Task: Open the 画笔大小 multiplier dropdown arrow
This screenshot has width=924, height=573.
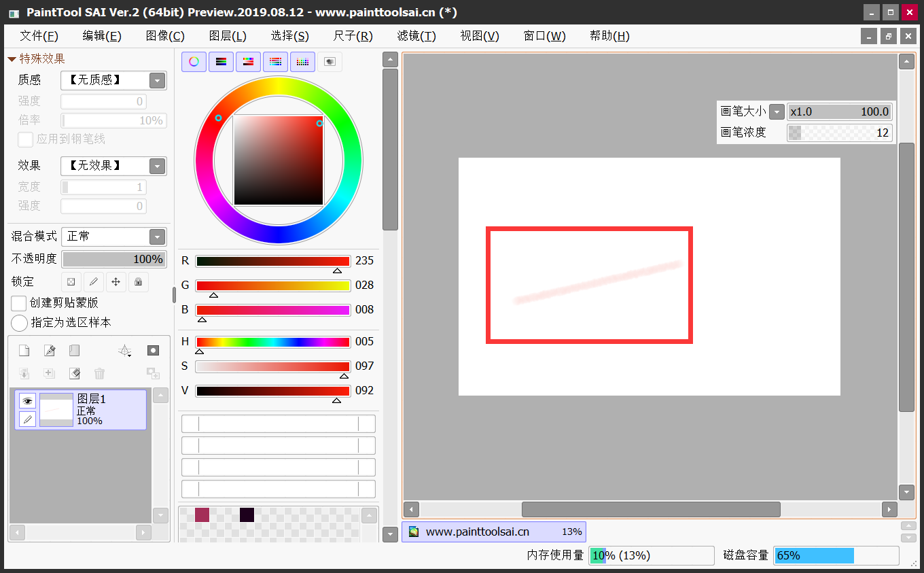Action: coord(777,111)
